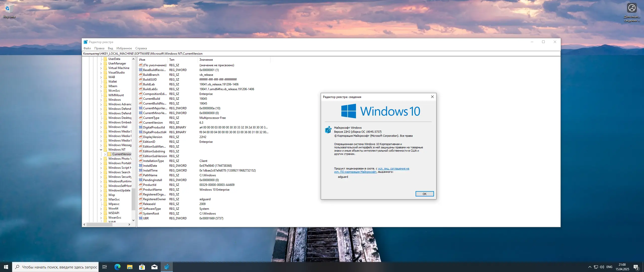Open Microsoft Store taskbar icon
The height and width of the screenshot is (272, 644).
(142, 267)
